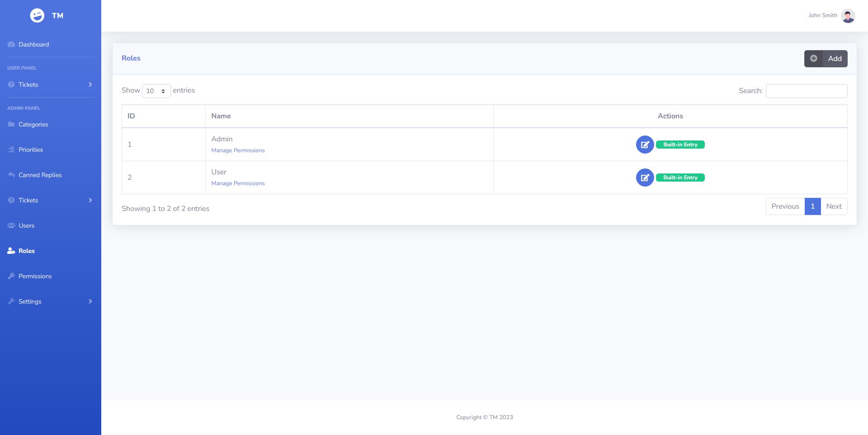This screenshot has height=435, width=868.
Task: Open the show entries count dropdown
Action: [x=156, y=91]
